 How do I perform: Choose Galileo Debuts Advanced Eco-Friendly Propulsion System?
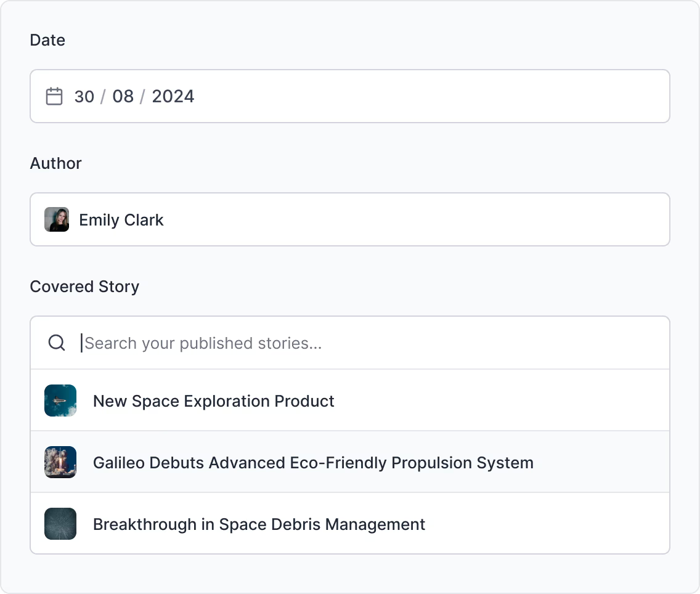(x=350, y=462)
